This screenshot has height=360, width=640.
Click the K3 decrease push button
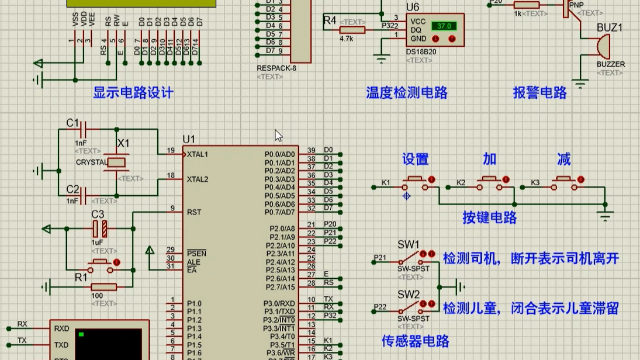564,183
